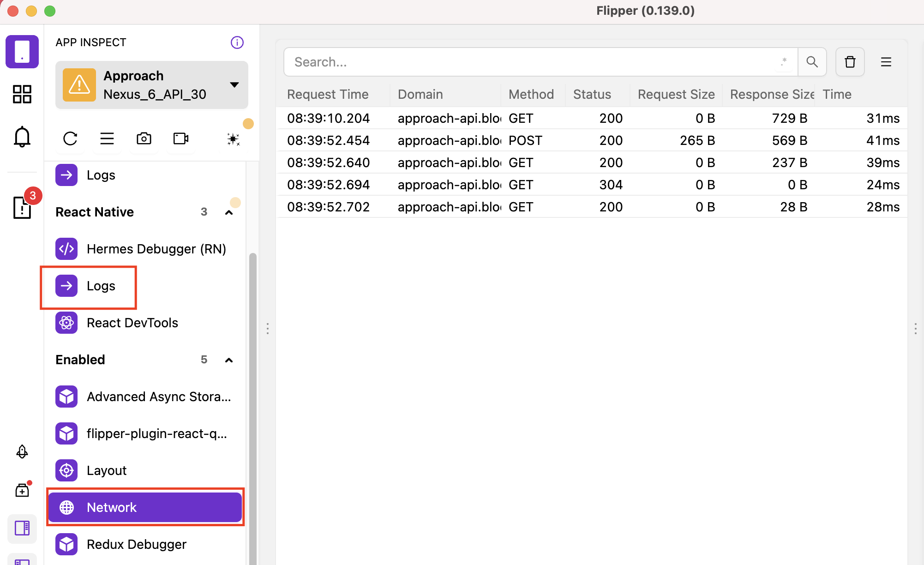Clear network requests with the trash icon
The image size is (924, 565).
pos(850,61)
